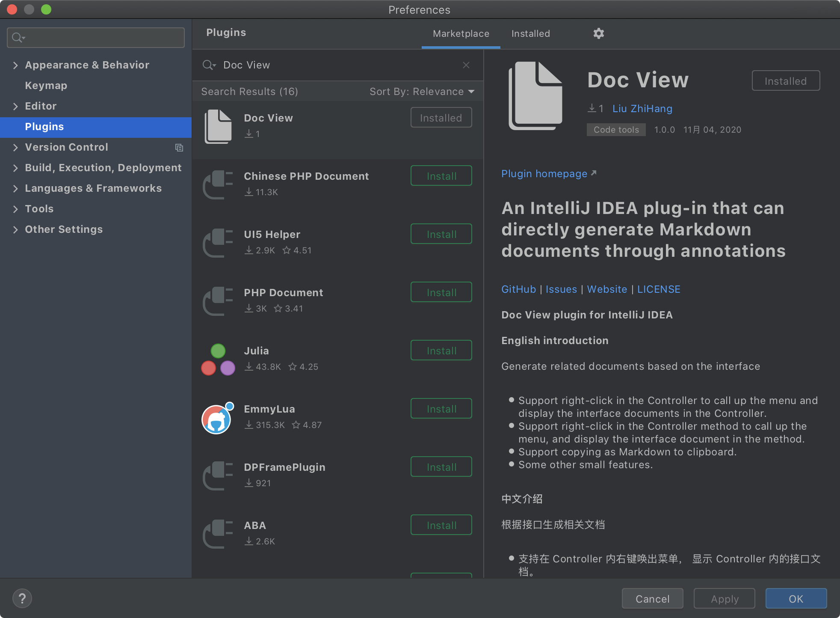The height and width of the screenshot is (618, 840).
Task: Click the DPFramePlugin plugin icon
Action: coord(218,476)
